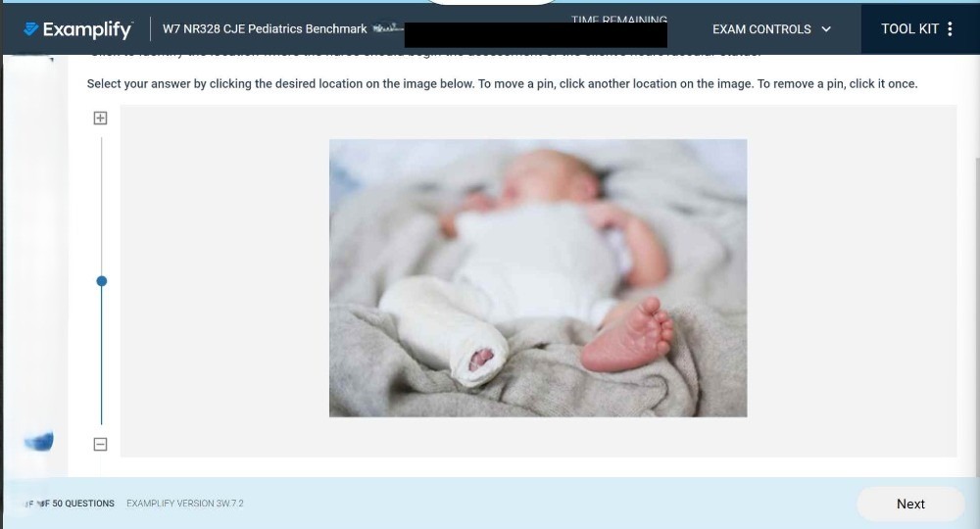Click the blue flag icon in left sidebar

39,442
